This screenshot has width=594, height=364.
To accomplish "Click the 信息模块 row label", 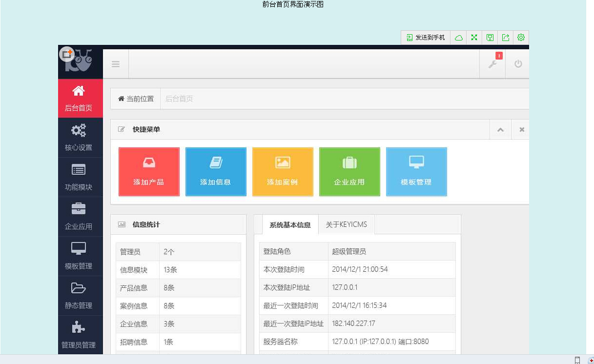I will click(x=134, y=270).
